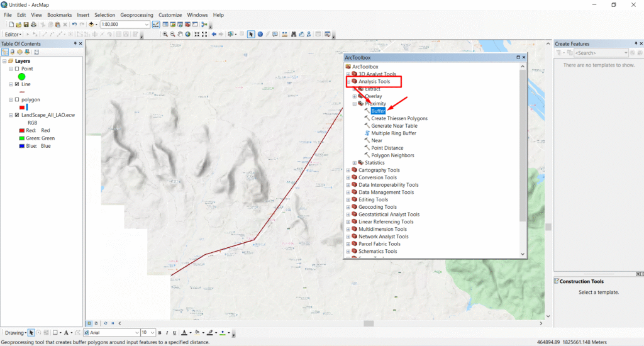Expand the Overlay toolset
This screenshot has height=346, width=644.
(355, 97)
